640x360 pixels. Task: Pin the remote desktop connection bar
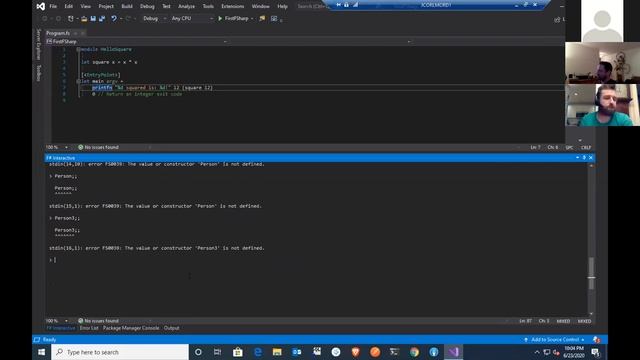point(338,5)
